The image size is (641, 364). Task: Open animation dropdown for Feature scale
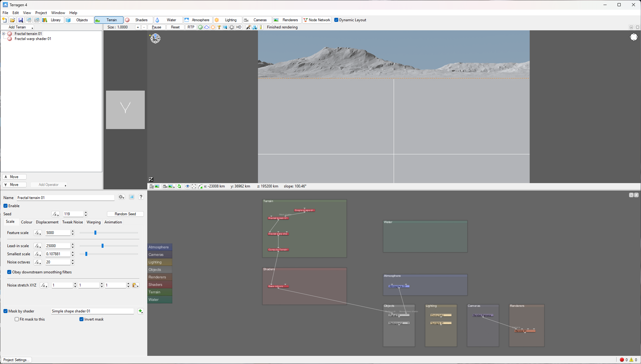coord(38,233)
